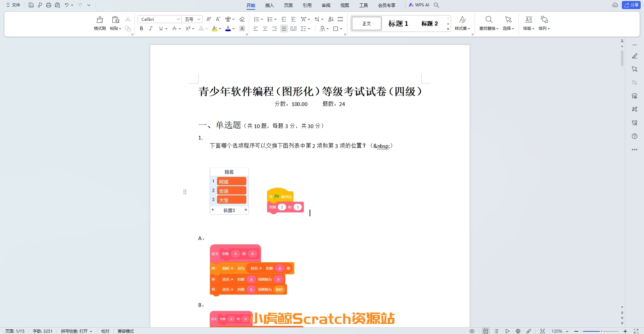This screenshot has height=334, width=644.
Task: Toggle Underline formatting
Action: (x=161, y=29)
